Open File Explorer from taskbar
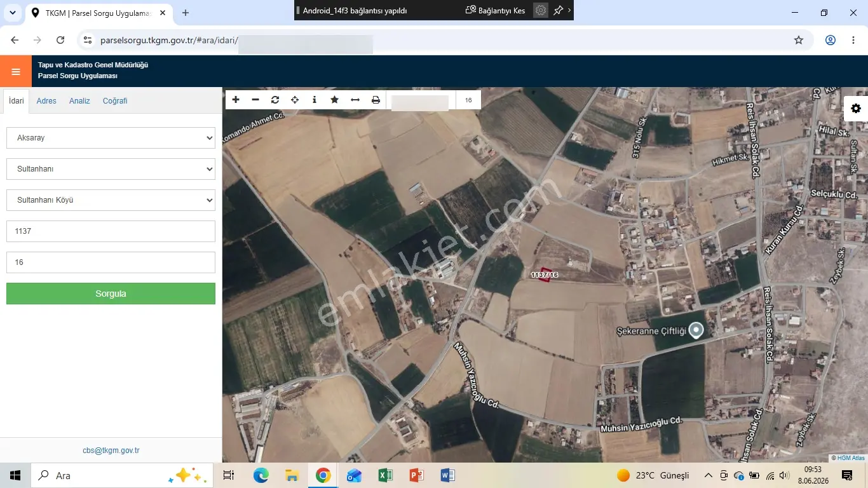Viewport: 868px width, 488px height. click(292, 475)
